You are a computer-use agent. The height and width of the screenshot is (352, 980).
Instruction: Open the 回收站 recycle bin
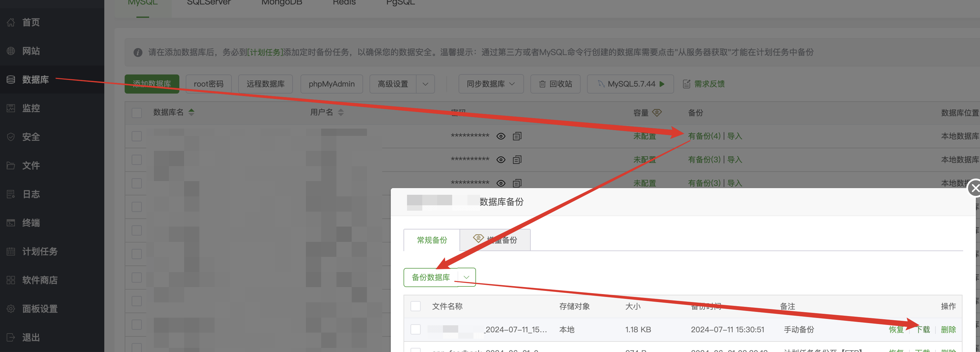pos(555,84)
